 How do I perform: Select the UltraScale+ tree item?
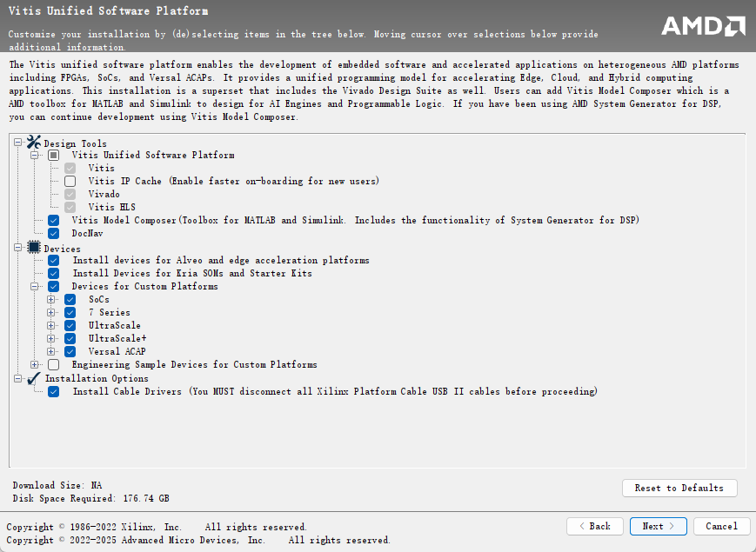[117, 338]
